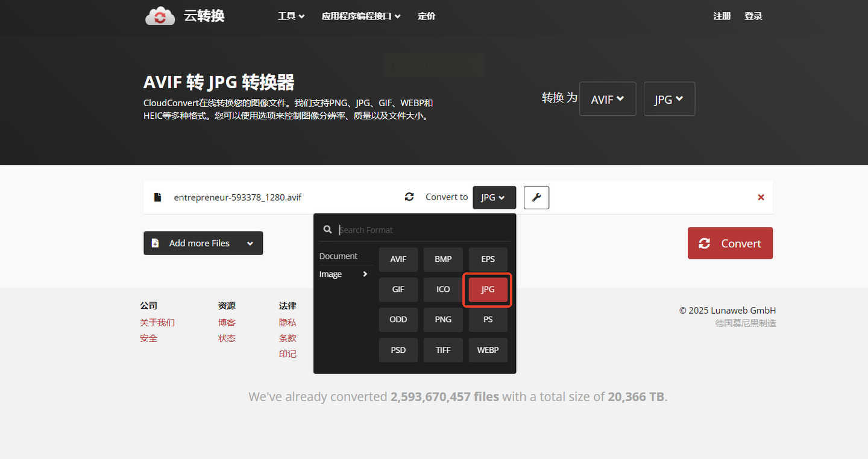Expand the arrow on Add more Files

point(250,243)
